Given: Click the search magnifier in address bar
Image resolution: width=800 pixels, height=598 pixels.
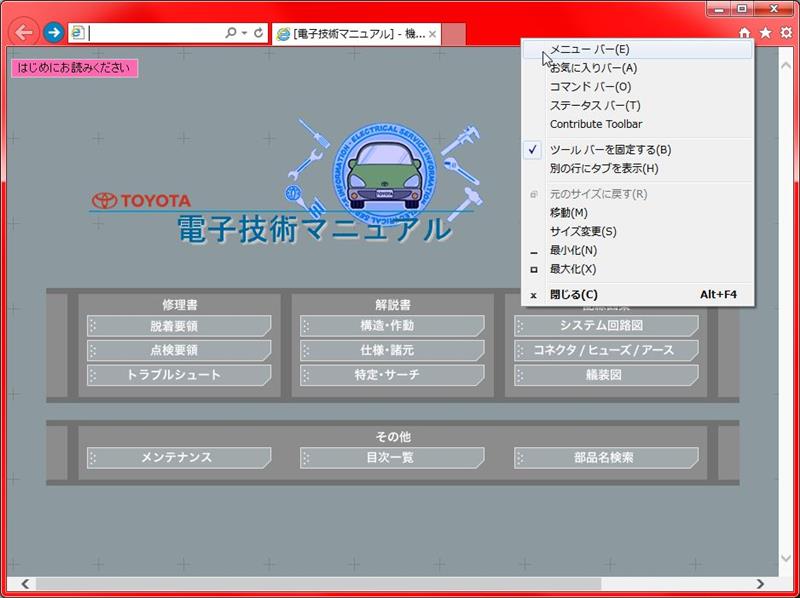Looking at the screenshot, I should pyautogui.click(x=231, y=33).
